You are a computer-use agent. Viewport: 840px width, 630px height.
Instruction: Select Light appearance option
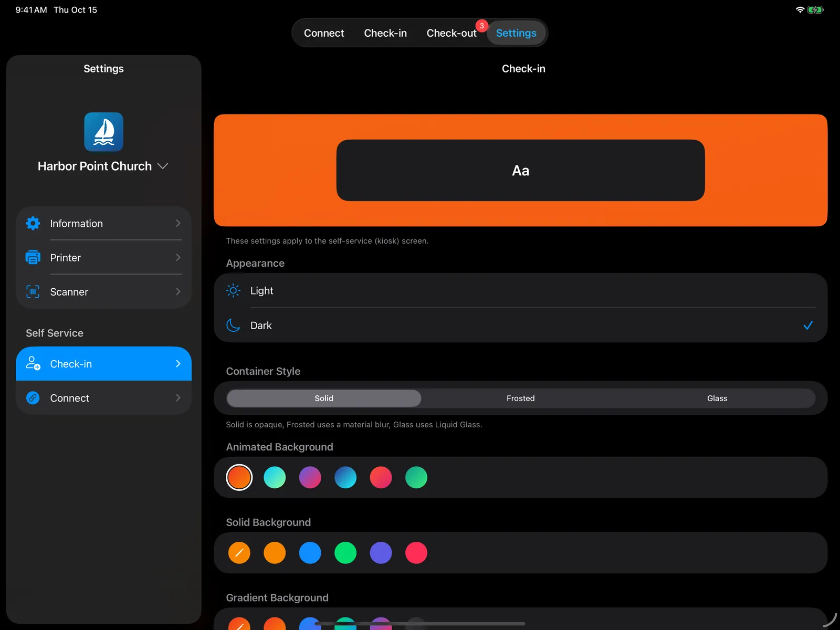click(521, 290)
